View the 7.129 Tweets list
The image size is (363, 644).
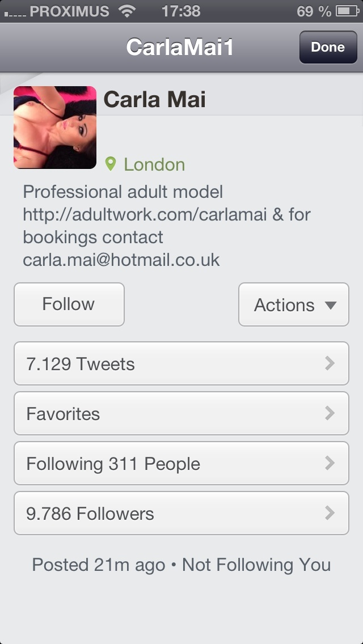click(x=181, y=363)
